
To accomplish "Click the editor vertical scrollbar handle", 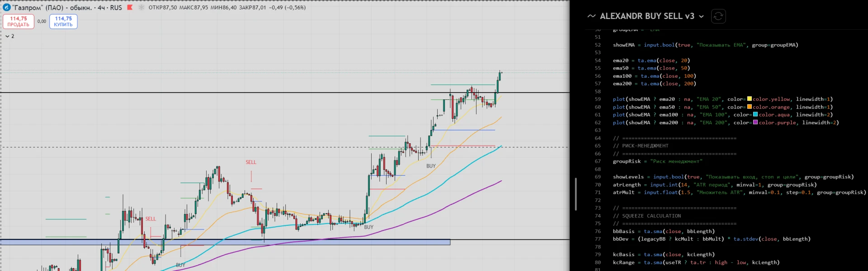I will (x=576, y=194).
